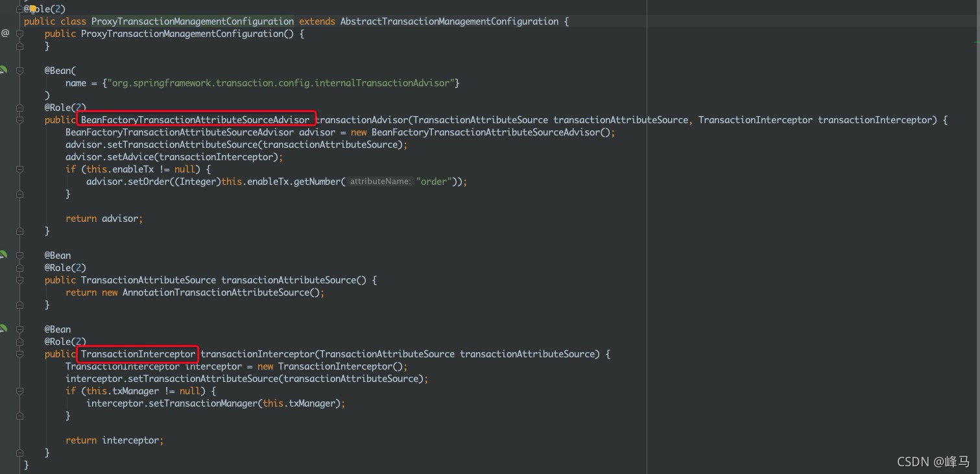Collapse the transactionAttributeSource method fold region
The width and height of the screenshot is (980, 474).
click(x=19, y=280)
